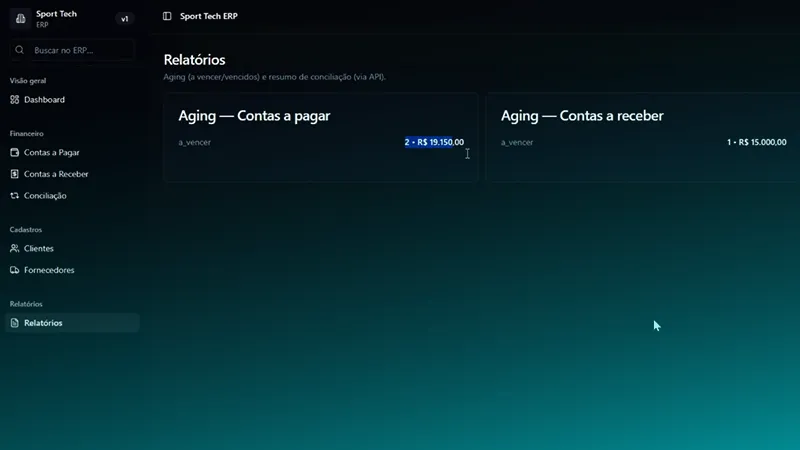
Task: Click the Visão geral section label
Action: [x=28, y=81]
